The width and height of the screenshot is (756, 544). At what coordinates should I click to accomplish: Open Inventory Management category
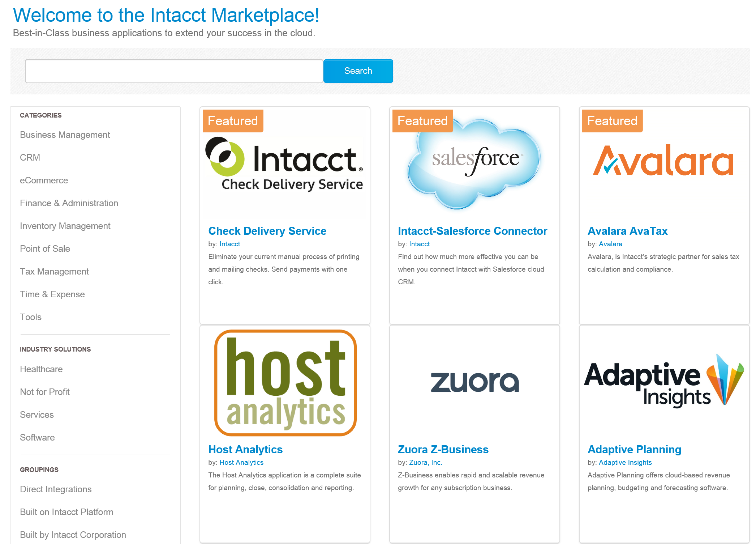tap(65, 226)
